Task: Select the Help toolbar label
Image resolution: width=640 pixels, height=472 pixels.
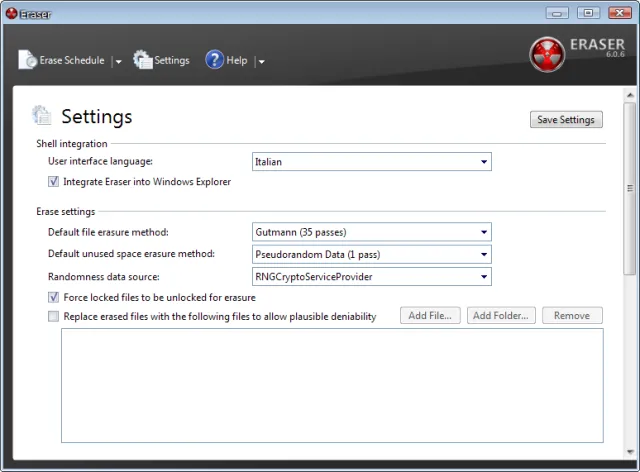Action: pyautogui.click(x=237, y=60)
